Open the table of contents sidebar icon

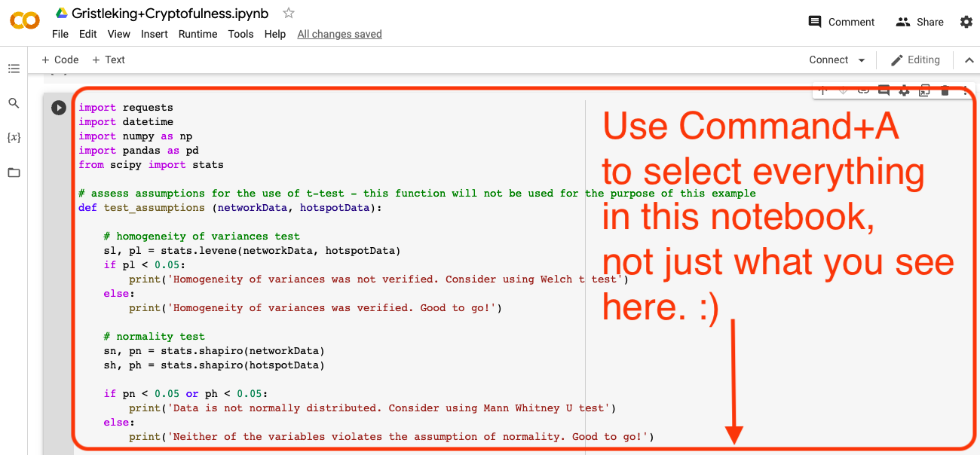pos(14,69)
